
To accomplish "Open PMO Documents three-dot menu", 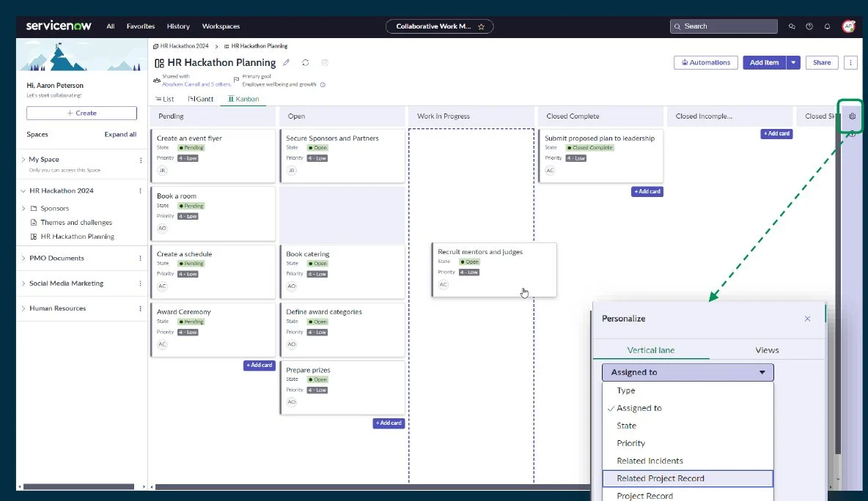I will 140,259.
